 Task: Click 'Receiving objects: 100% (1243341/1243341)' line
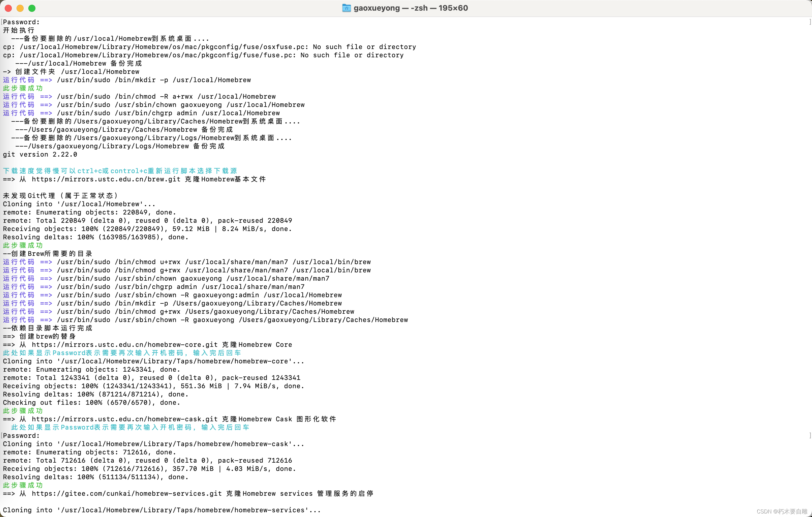(154, 386)
